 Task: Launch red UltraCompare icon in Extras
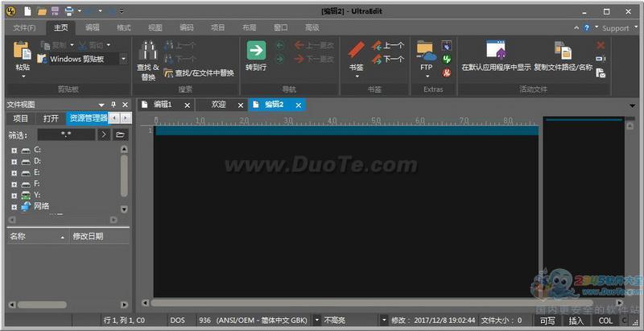pyautogui.click(x=447, y=73)
